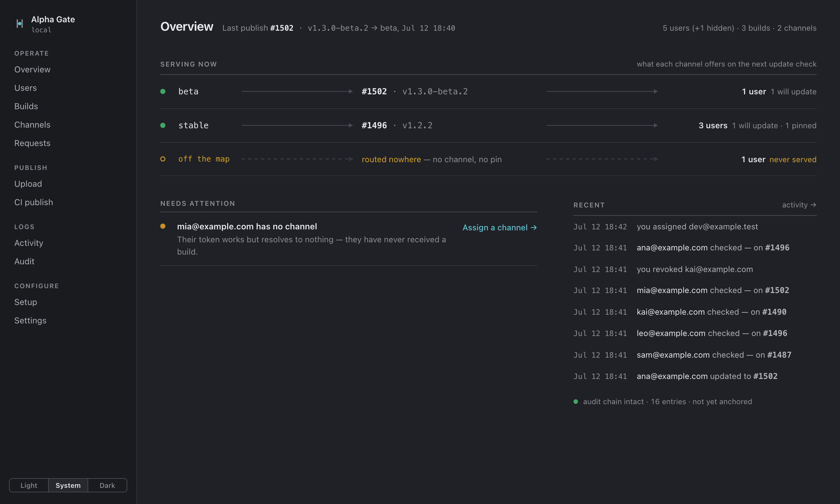Open Settings in the sidebar
This screenshot has width=840, height=504.
[x=30, y=320]
